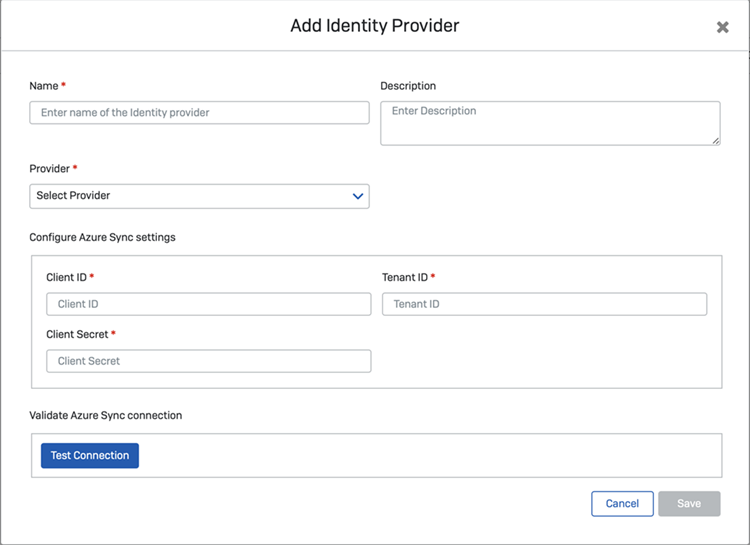This screenshot has width=750, height=545.
Task: Click the Description box resize handle
Action: [715, 140]
